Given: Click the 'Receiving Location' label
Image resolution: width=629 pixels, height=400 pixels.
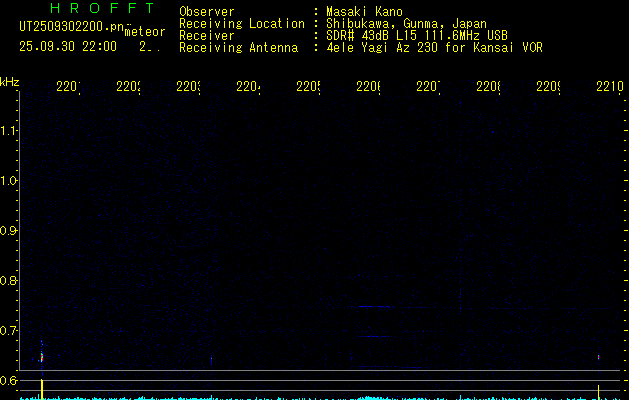Looking at the screenshot, I should click(x=242, y=24).
